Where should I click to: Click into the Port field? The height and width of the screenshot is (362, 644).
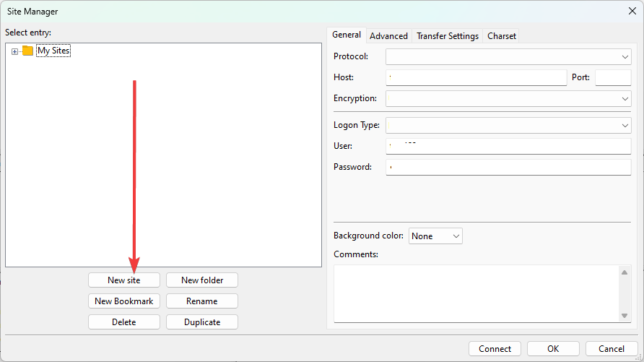click(613, 77)
